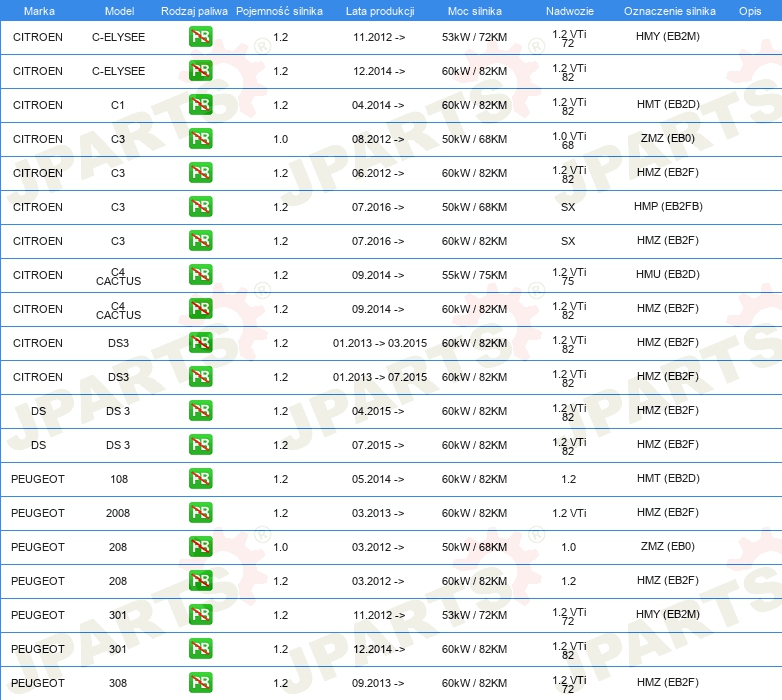
Task: Select the HMP (EB2FB) engine code cell
Action: [x=668, y=206]
